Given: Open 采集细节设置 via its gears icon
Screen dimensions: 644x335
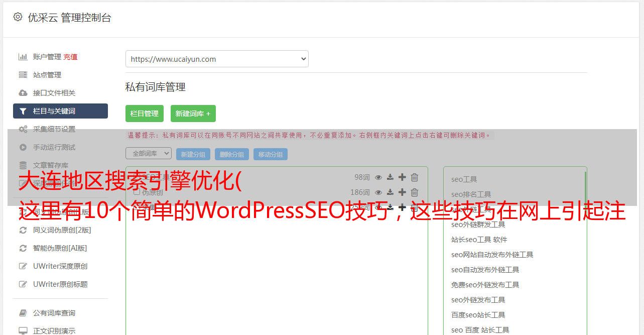Looking at the screenshot, I should [23, 129].
